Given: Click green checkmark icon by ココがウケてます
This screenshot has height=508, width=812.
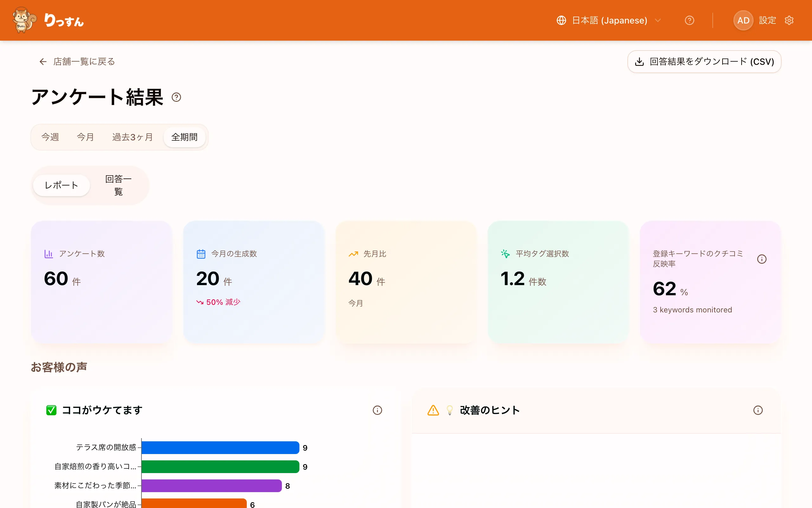Looking at the screenshot, I should click(x=51, y=410).
